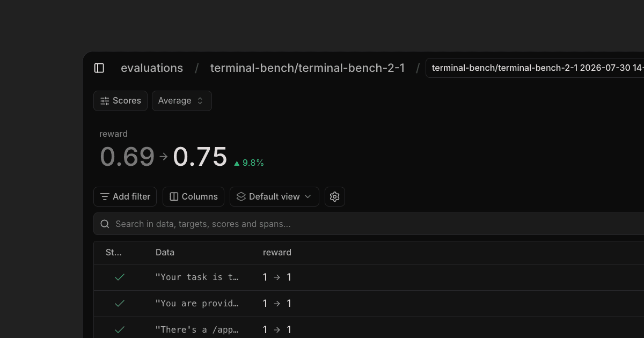
Task: Open the settings gear icon
Action: click(x=335, y=197)
